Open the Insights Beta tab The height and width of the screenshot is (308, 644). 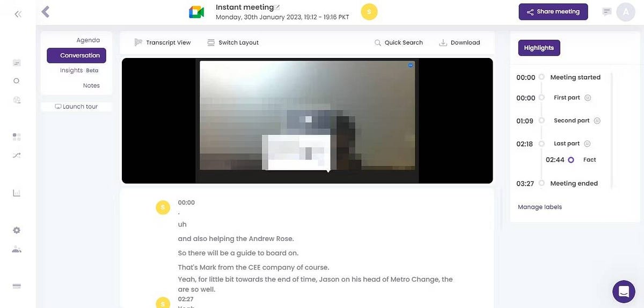[x=79, y=70]
